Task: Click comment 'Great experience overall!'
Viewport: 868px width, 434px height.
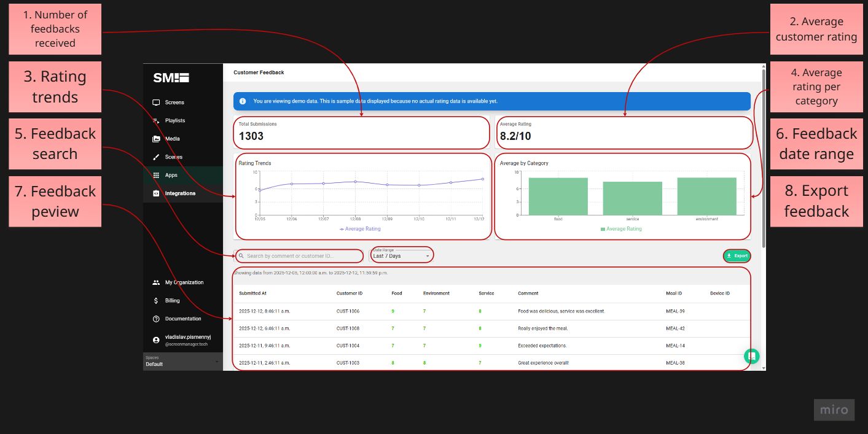Action: point(544,363)
